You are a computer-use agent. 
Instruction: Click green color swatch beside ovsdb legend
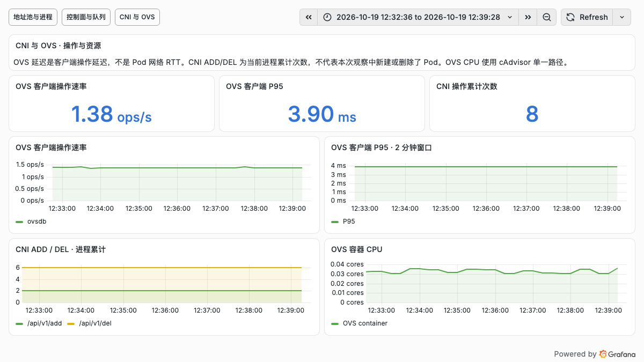19,221
